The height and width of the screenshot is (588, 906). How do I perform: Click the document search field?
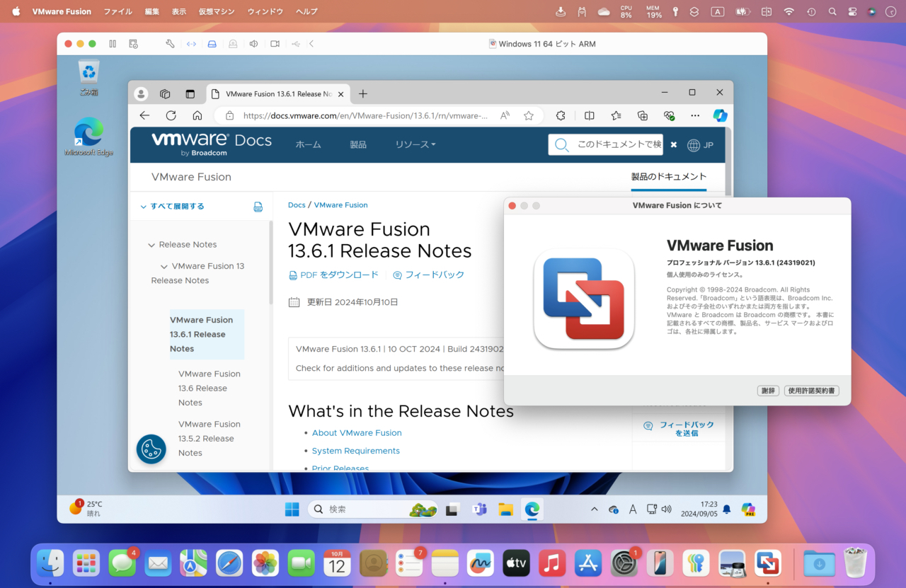click(x=606, y=144)
